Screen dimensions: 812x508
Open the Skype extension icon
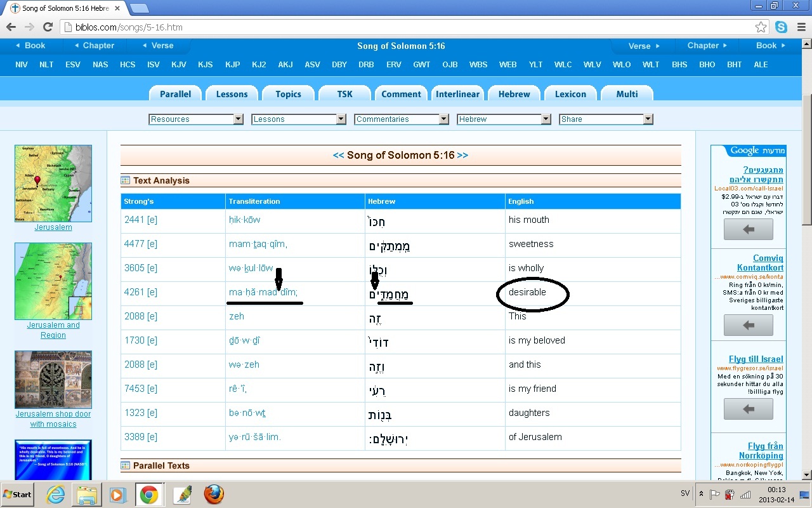point(781,27)
